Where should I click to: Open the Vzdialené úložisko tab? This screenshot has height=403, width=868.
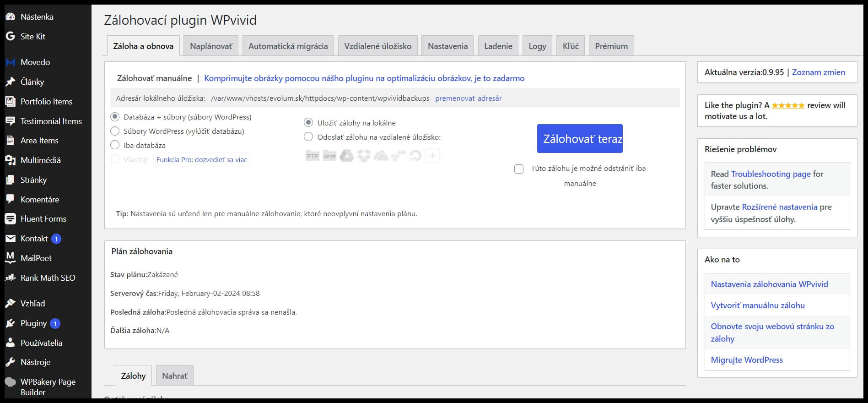click(378, 46)
